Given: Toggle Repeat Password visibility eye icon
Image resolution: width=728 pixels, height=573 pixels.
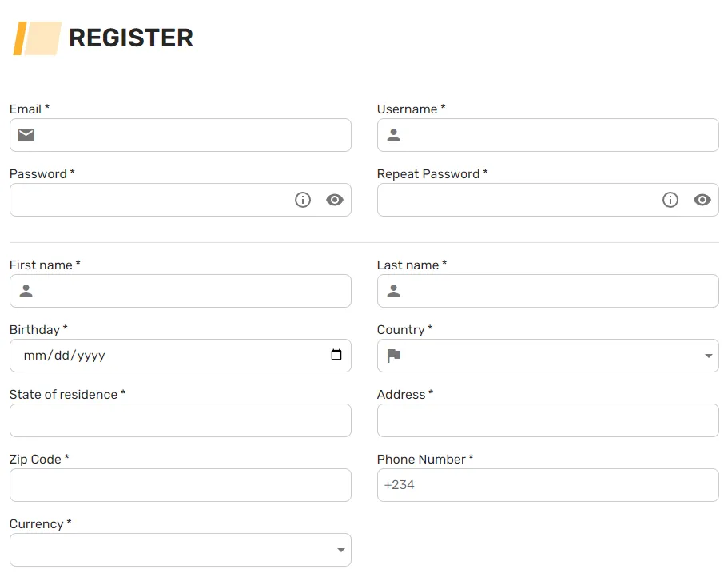Looking at the screenshot, I should pyautogui.click(x=702, y=200).
